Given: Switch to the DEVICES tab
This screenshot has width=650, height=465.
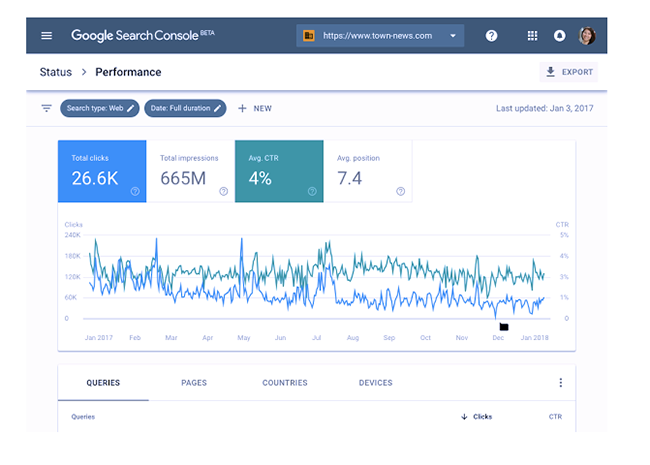Looking at the screenshot, I should point(376,383).
